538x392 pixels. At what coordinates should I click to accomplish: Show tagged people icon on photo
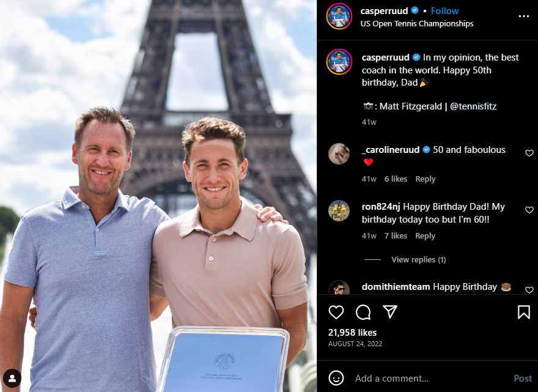[x=12, y=379]
